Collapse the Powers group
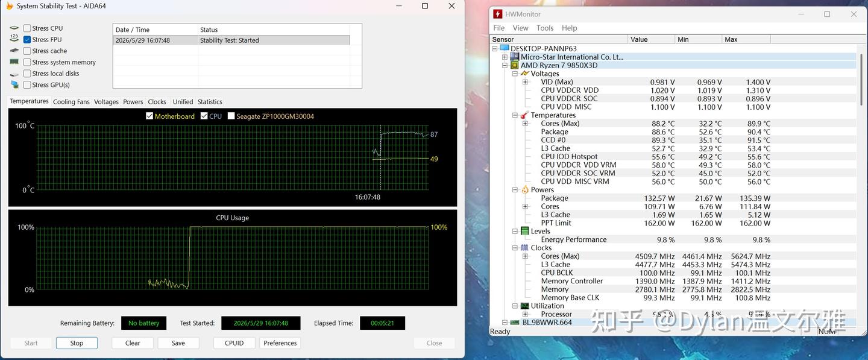The image size is (868, 360). tap(515, 189)
